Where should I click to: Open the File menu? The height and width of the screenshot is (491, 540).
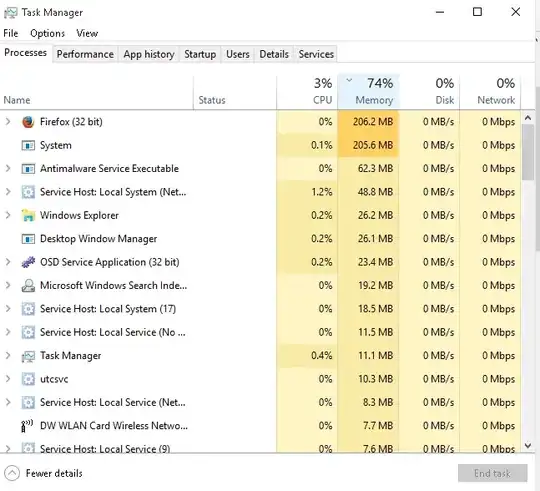[11, 33]
